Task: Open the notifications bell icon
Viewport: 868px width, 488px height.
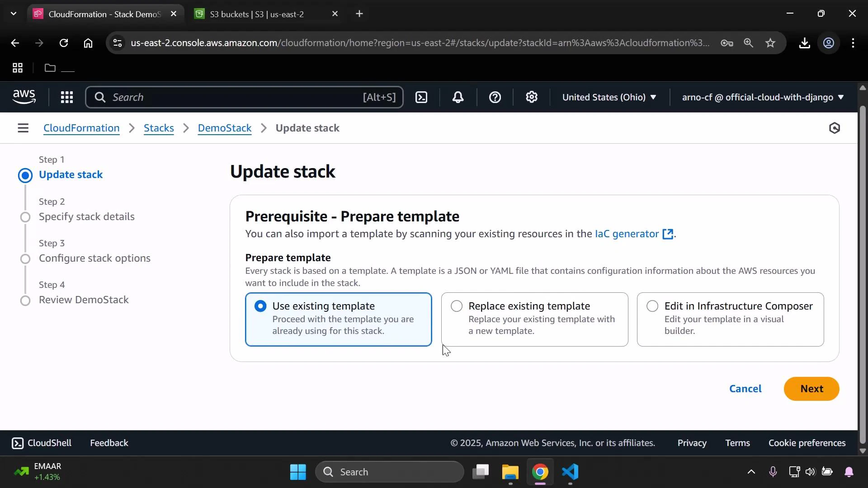Action: 458,97
